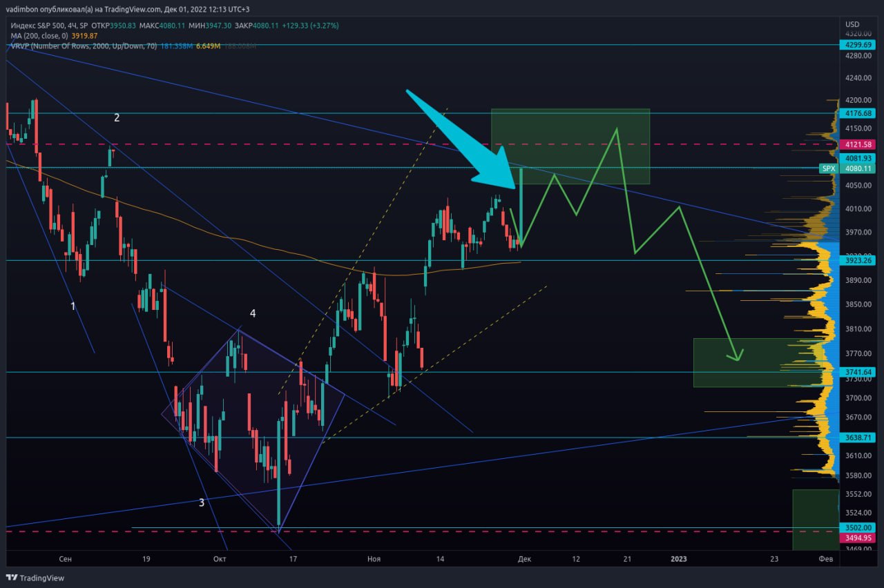Click the 3923.26 price label

pyautogui.click(x=857, y=261)
